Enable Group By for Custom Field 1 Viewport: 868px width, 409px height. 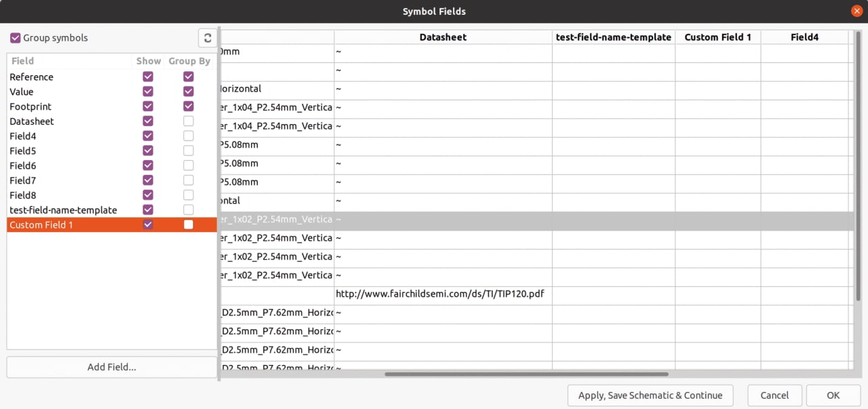(x=189, y=225)
